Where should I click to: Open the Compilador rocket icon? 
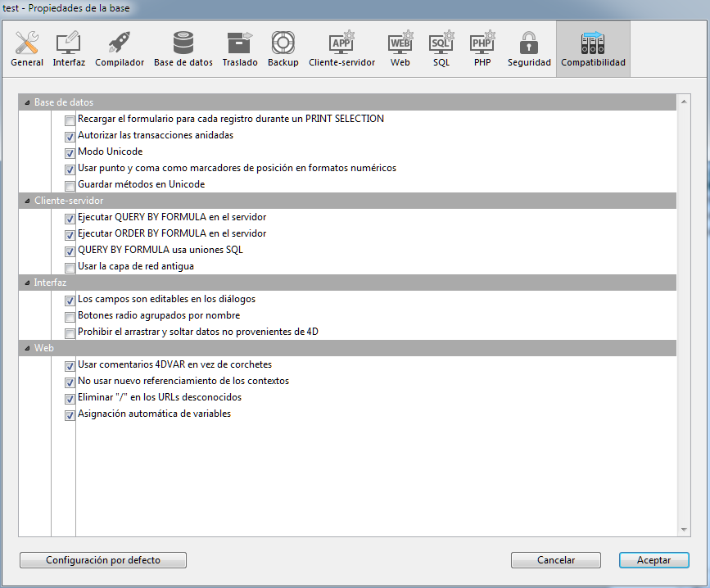[120, 43]
